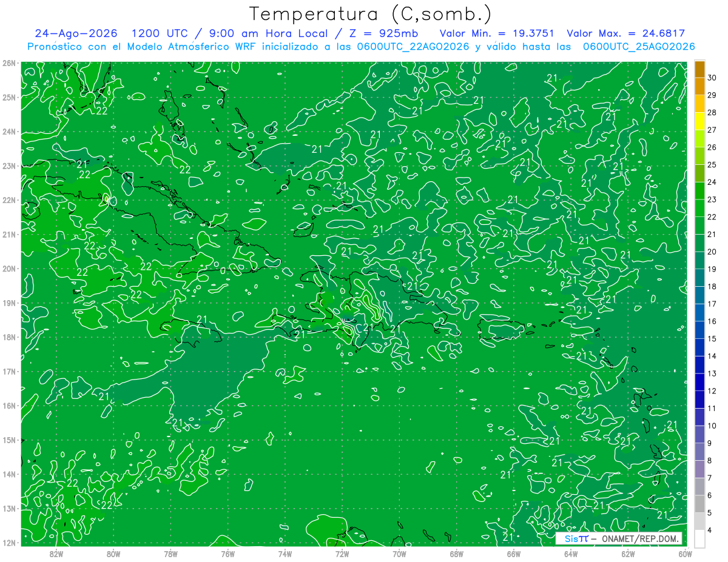Viewport: 728px width, 562px height.
Task: Click the purple swatch beside the 7 label
Action: tap(699, 469)
